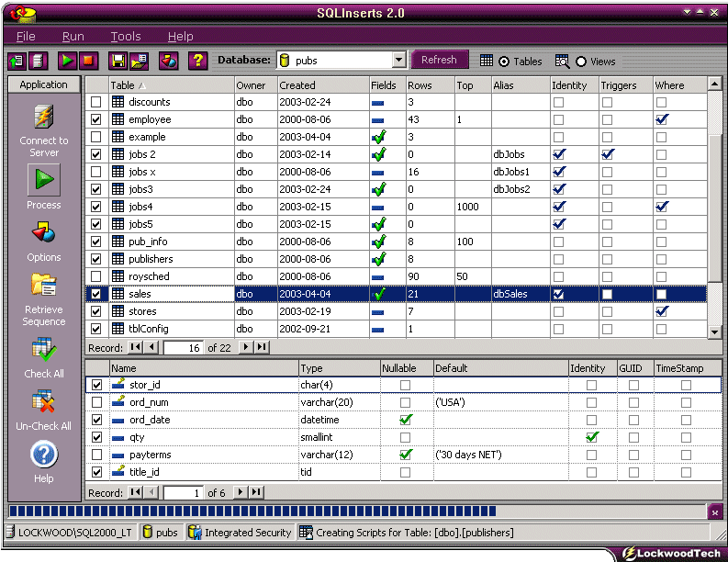728x562 pixels.
Task: Sort by the Created column header
Action: click(x=323, y=85)
